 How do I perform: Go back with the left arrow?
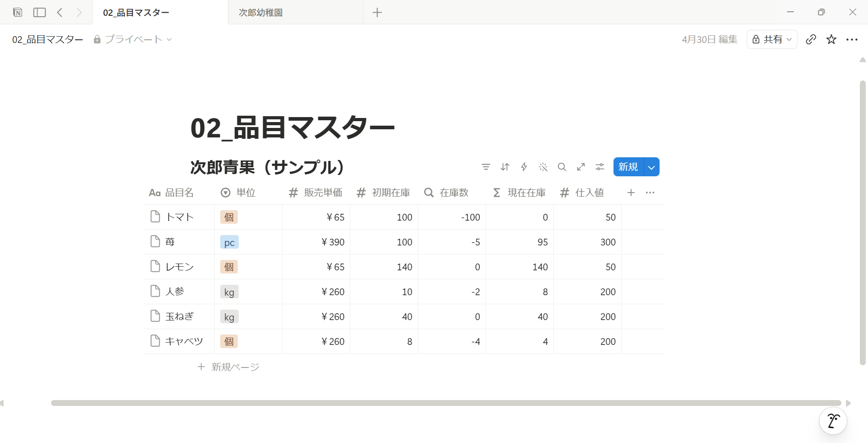(x=60, y=12)
